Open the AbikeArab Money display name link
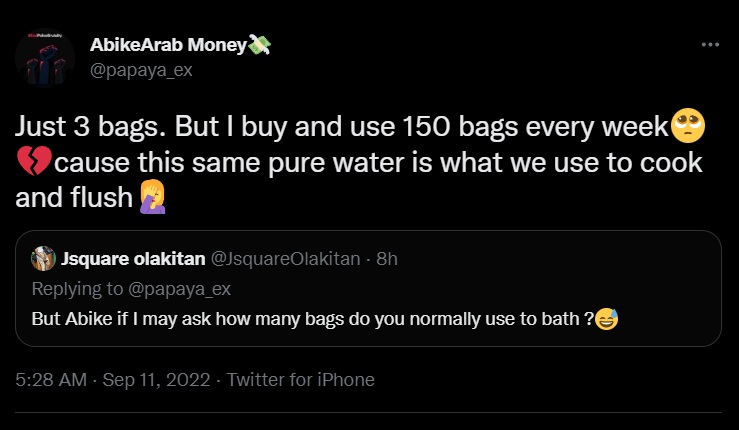739x430 pixels. point(167,46)
